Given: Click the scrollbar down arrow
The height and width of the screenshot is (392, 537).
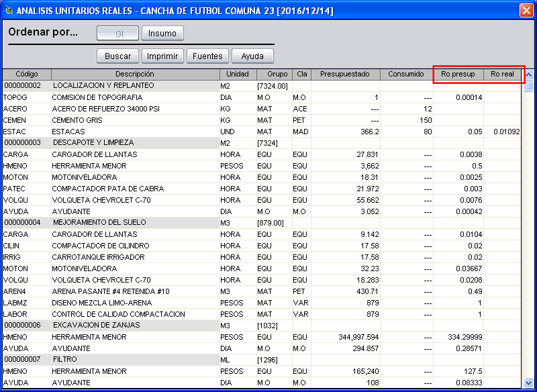Looking at the screenshot, I should 528,382.
